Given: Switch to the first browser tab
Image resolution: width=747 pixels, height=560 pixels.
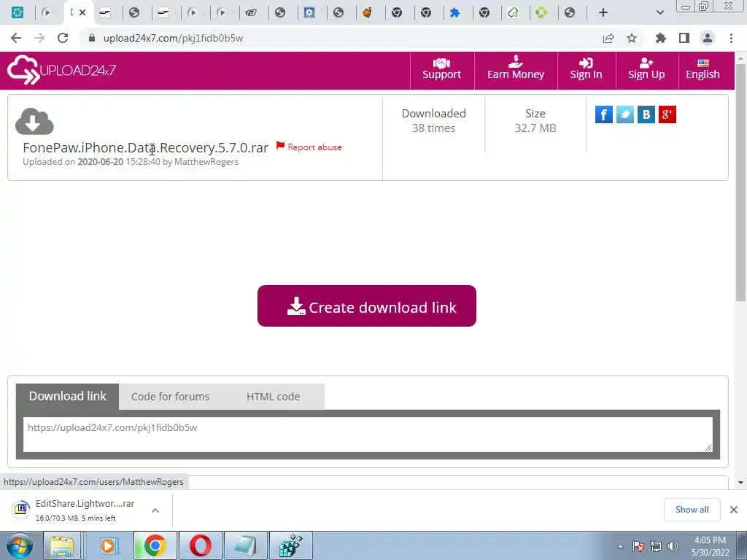Looking at the screenshot, I should point(18,12).
